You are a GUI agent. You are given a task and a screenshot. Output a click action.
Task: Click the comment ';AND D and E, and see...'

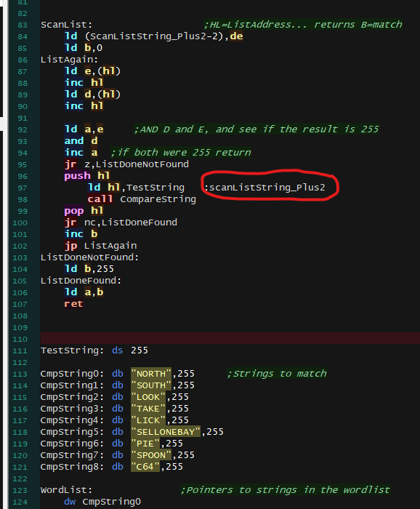tap(257, 129)
